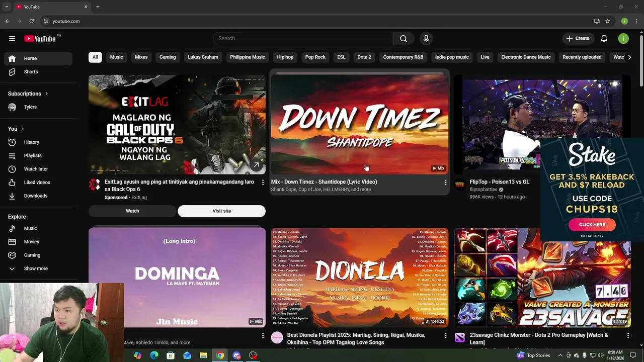The width and height of the screenshot is (644, 362).
Task: Open Downloads in sidebar
Action: [38, 196]
